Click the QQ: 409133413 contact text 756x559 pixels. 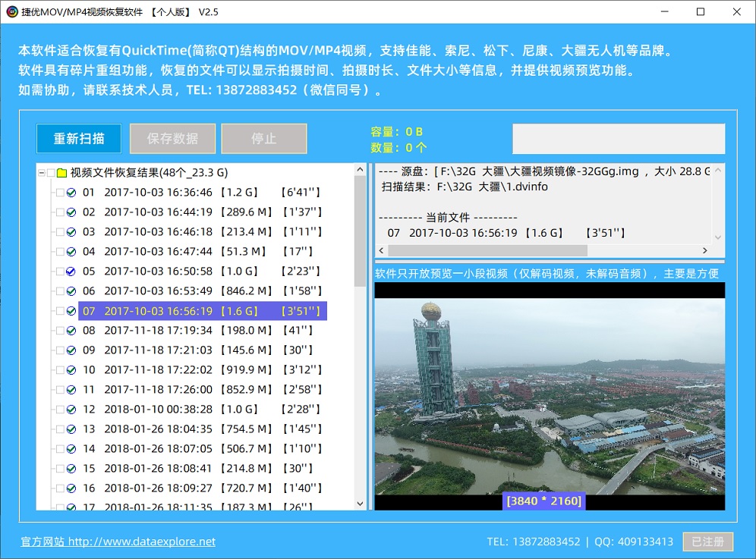pyautogui.click(x=634, y=542)
